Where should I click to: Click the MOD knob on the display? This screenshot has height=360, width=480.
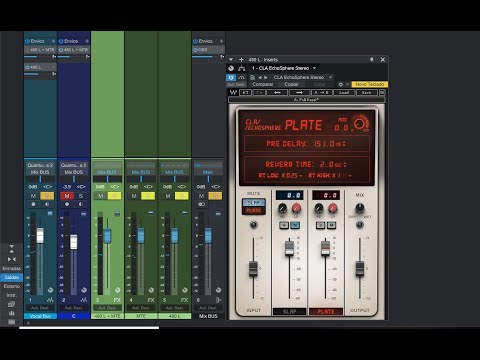click(359, 124)
